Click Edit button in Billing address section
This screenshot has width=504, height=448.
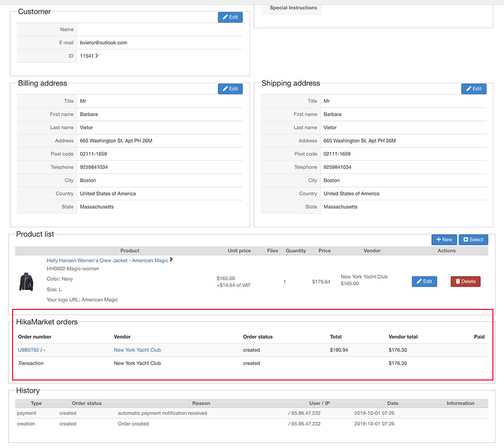tap(230, 89)
